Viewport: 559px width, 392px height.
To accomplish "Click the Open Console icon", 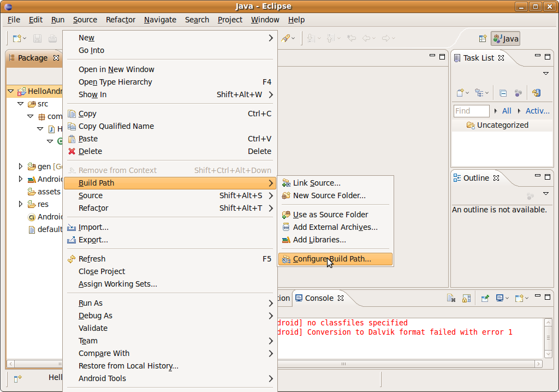I will [x=520, y=298].
